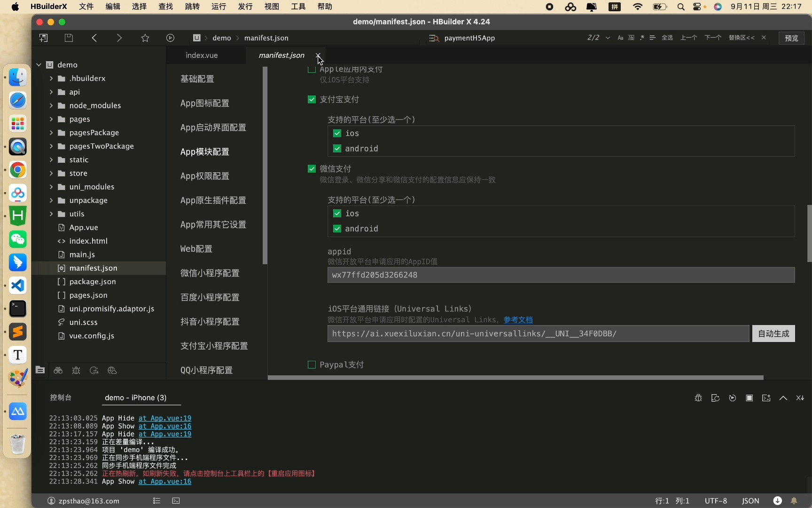Viewport: 812px width, 508px height.
Task: Click the new file icon in the toolbar
Action: coord(44,38)
